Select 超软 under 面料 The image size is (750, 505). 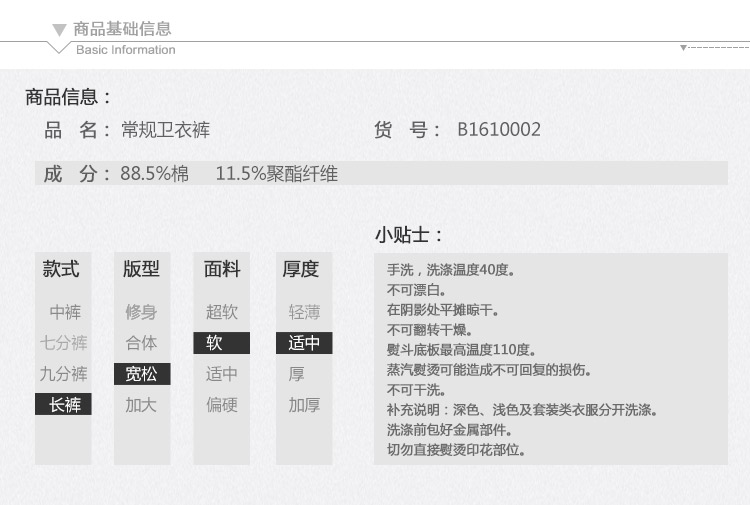point(221,312)
